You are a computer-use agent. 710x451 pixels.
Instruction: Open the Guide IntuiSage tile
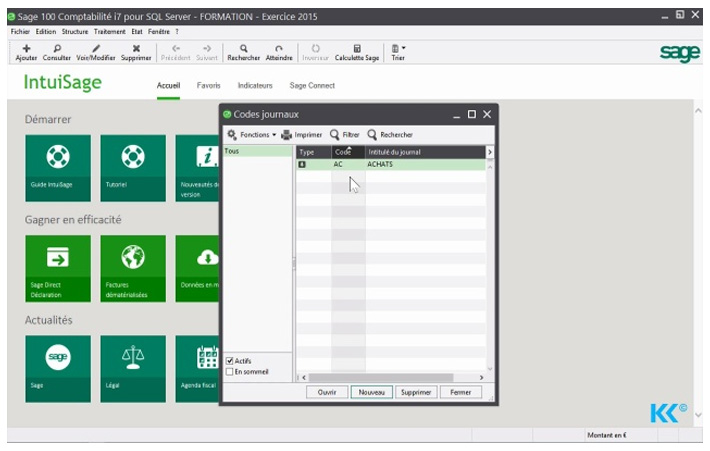click(57, 168)
